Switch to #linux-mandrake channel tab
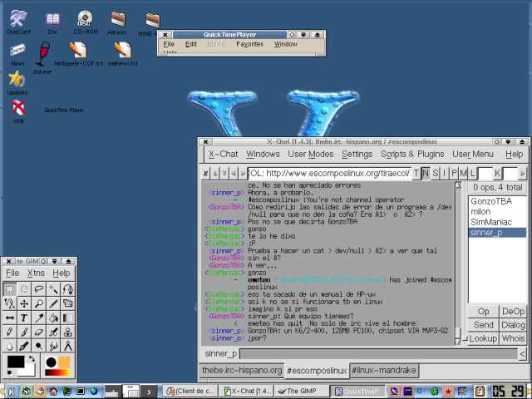The image size is (532, 399). (x=384, y=370)
